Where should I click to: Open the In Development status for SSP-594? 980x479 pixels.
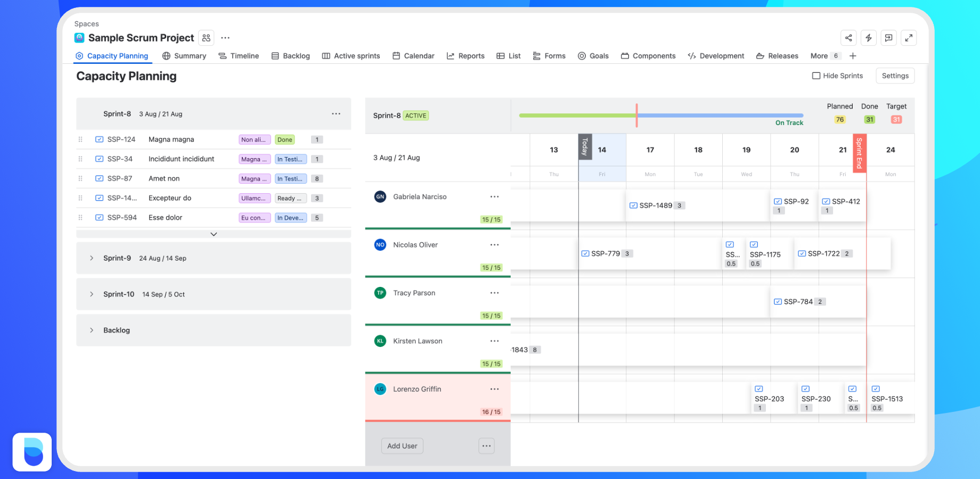pos(291,218)
